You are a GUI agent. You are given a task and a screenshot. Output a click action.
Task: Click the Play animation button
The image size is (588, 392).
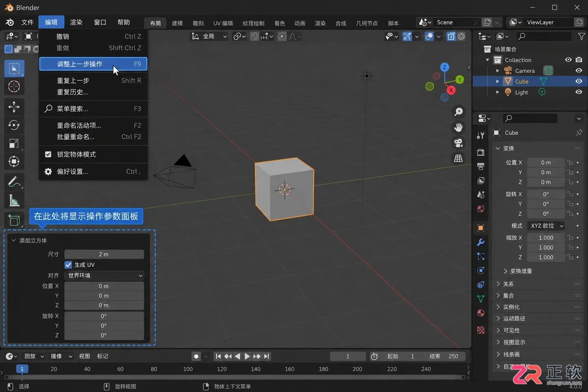tap(247, 356)
